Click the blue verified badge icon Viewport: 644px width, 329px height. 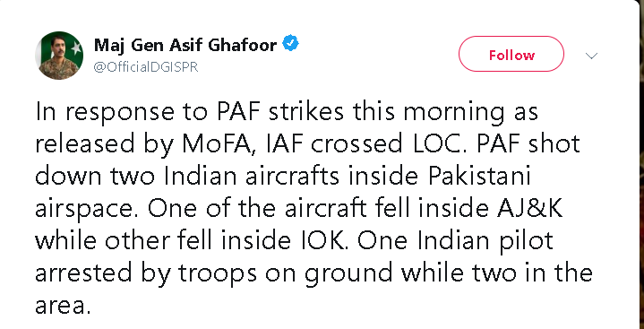pyautogui.click(x=290, y=43)
